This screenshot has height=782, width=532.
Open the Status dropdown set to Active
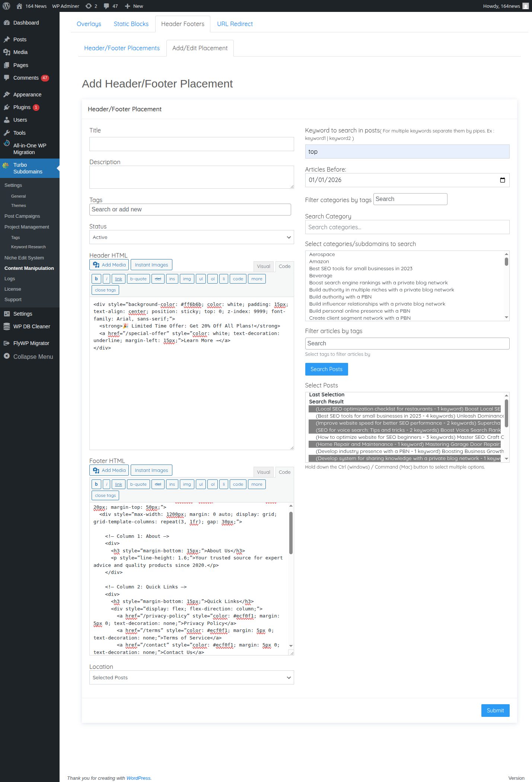[x=191, y=237]
